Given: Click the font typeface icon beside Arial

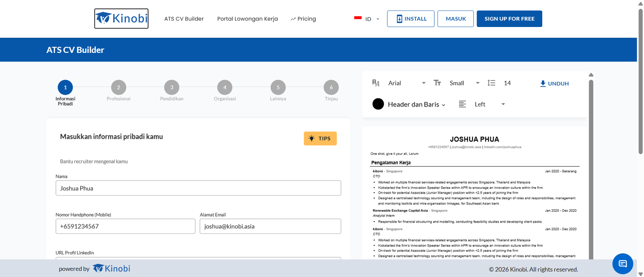Looking at the screenshot, I should tap(376, 83).
